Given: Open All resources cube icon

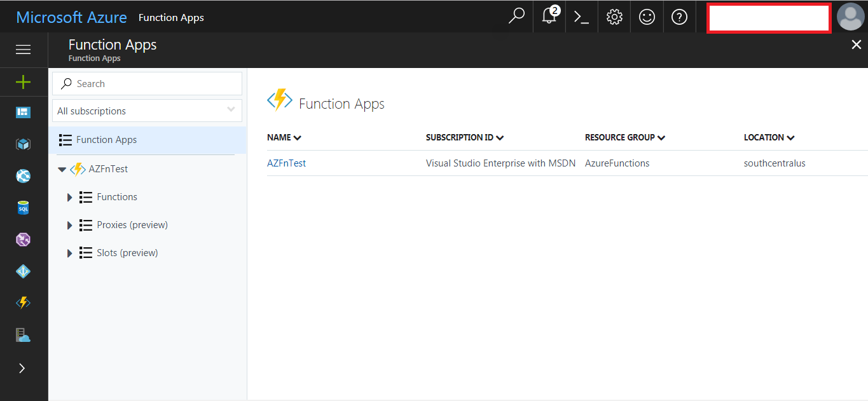Looking at the screenshot, I should [x=24, y=144].
